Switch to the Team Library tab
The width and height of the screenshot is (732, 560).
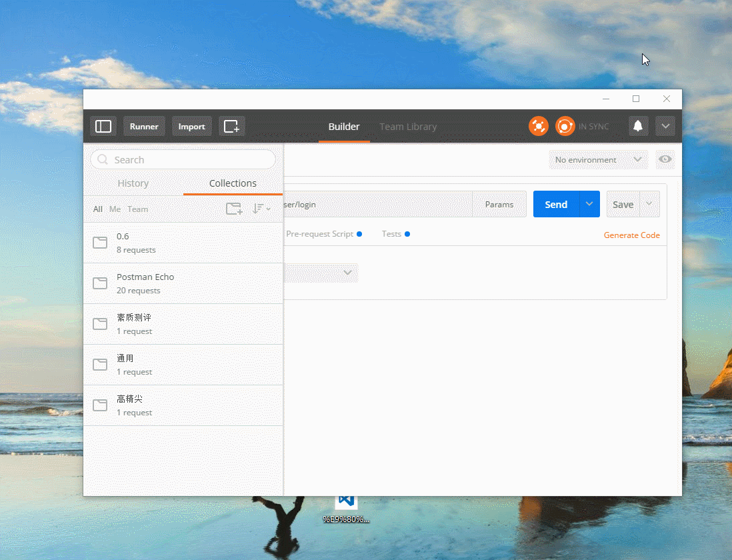tap(408, 127)
